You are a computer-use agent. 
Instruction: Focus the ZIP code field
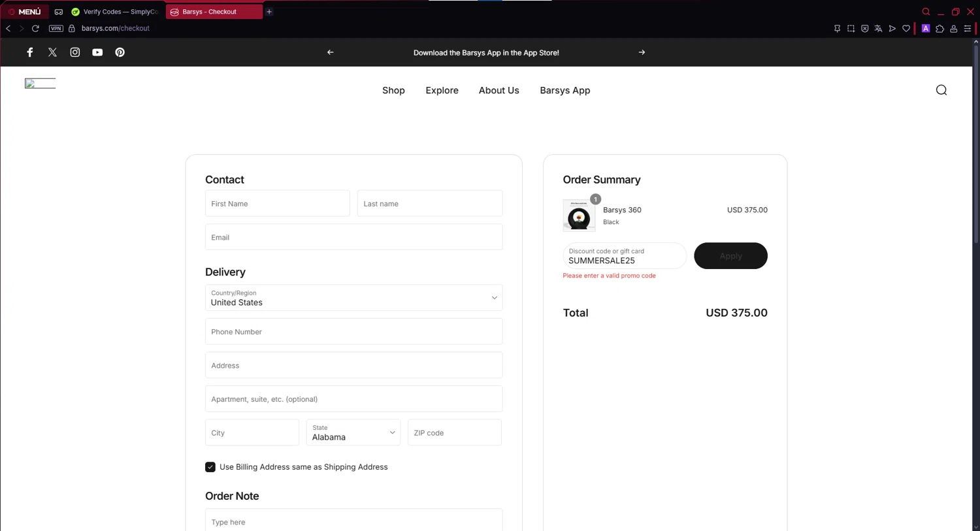(x=455, y=432)
